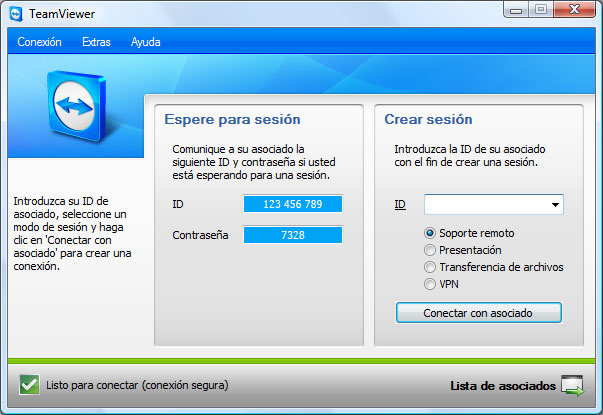Click the Crear sesión heading
Screen dimensions: 603x415
click(x=428, y=120)
